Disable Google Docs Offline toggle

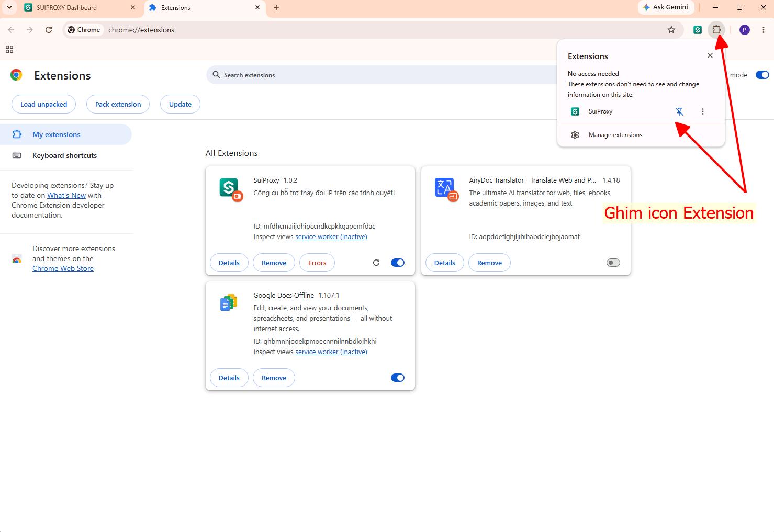click(398, 378)
